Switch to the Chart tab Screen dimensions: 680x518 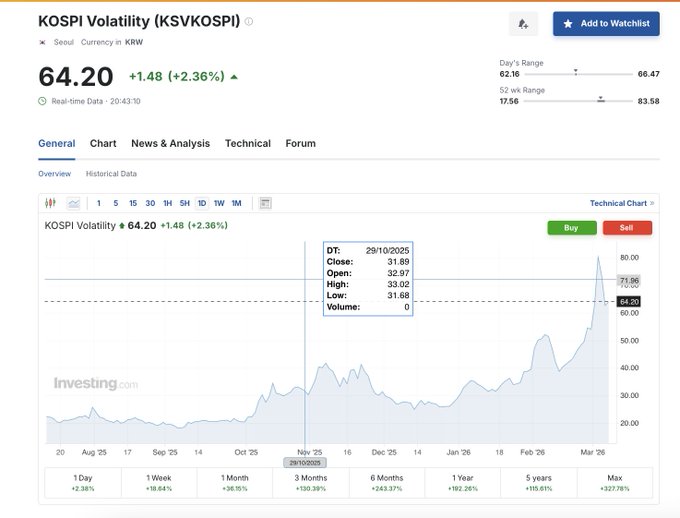click(x=103, y=144)
